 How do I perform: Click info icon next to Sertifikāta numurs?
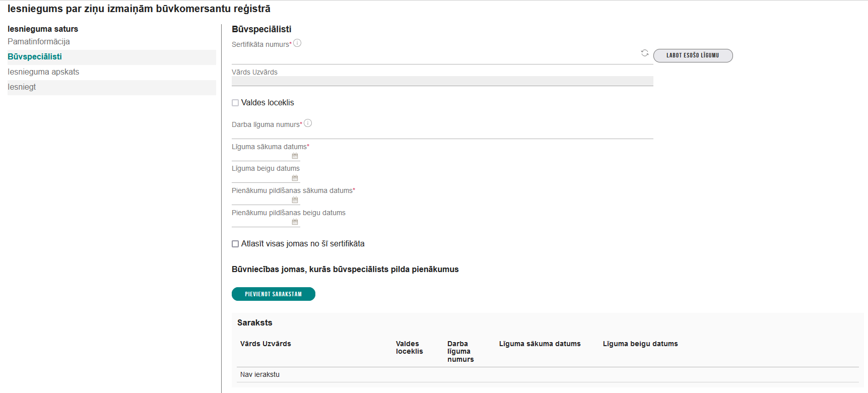(x=297, y=43)
